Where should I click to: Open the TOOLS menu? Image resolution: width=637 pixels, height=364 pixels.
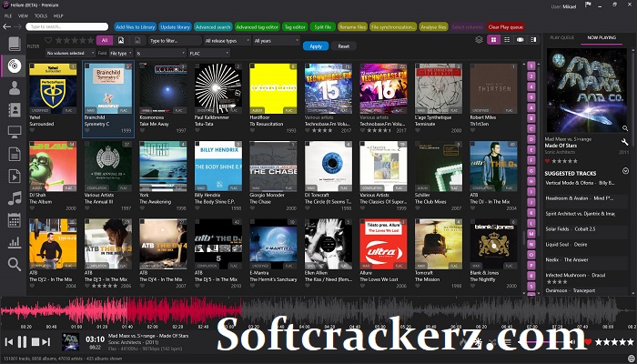[41, 15]
